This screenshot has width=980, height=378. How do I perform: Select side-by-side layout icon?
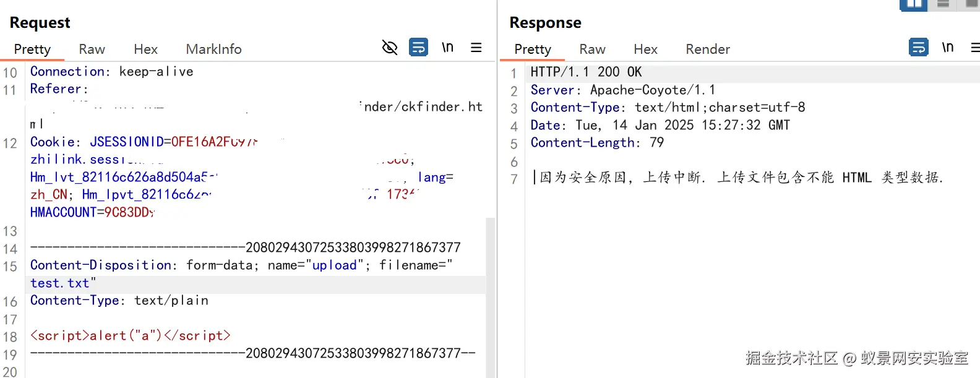[914, 5]
